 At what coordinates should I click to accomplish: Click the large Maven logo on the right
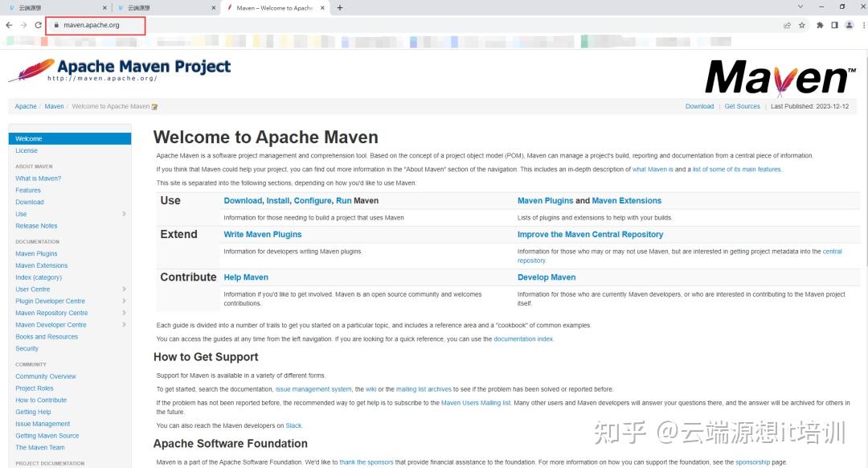pyautogui.click(x=777, y=76)
